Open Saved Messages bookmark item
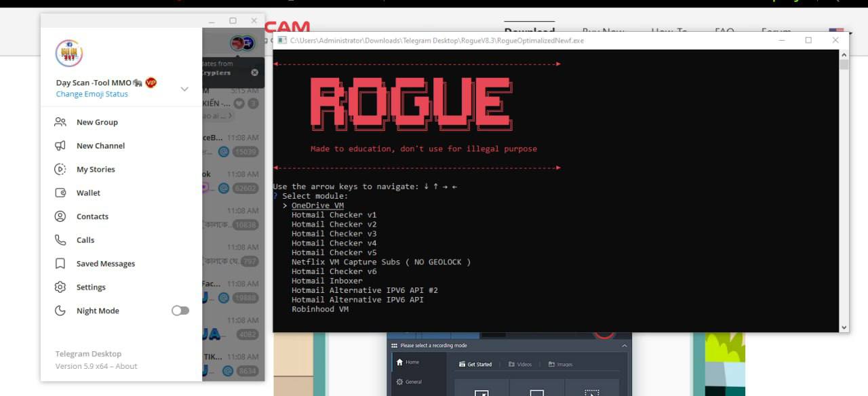This screenshot has width=868, height=396. tap(105, 264)
